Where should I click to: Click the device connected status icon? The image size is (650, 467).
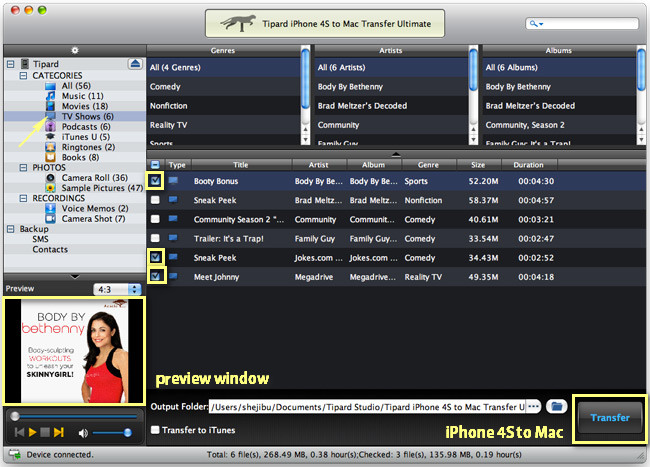(15, 454)
